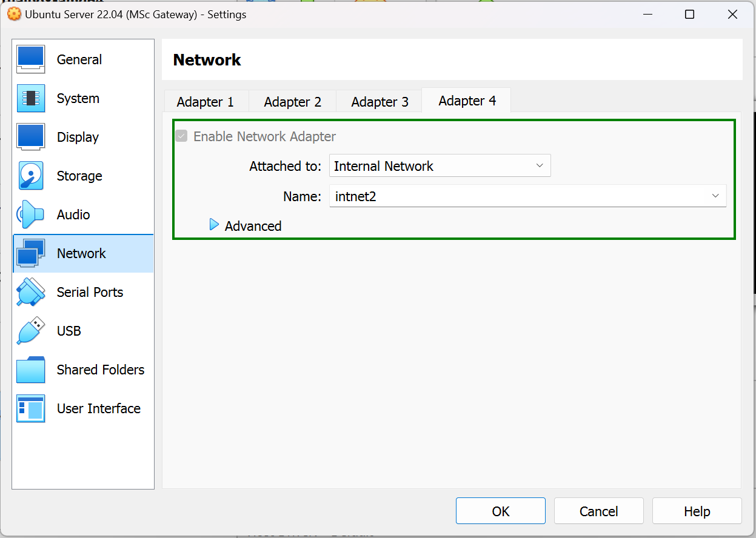The height and width of the screenshot is (538, 756).
Task: Switch to the Adapter 3 tab
Action: 380,102
